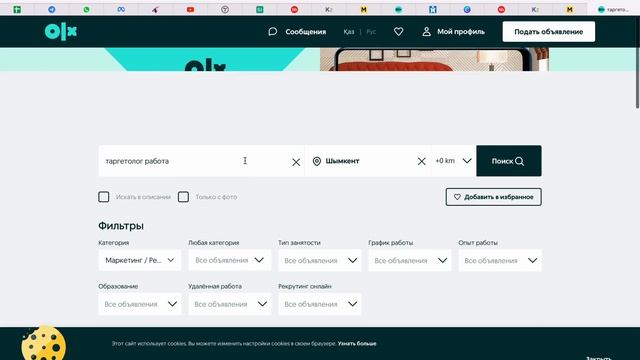Viewport: 640px width, 360px height.
Task: Close the cookie notice with Закрыть
Action: pyautogui.click(x=599, y=358)
